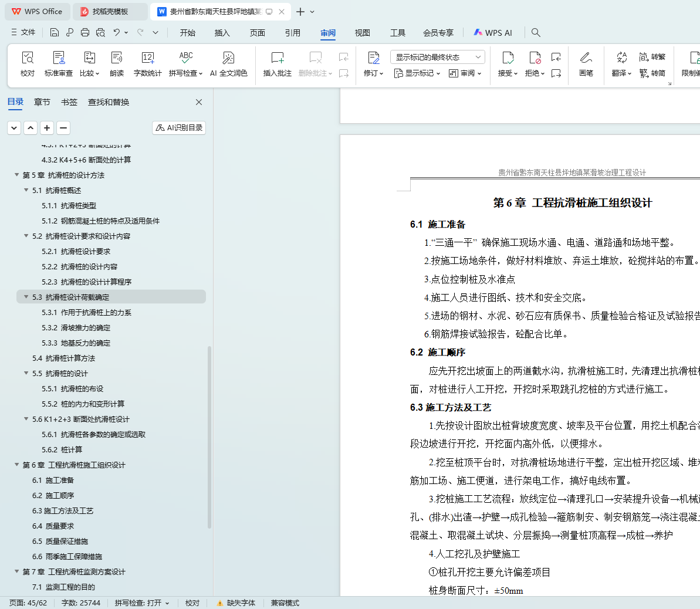Image resolution: width=700 pixels, height=609 pixels.
Task: Collapse 第 6 章 工程抗滑桩施工组织设计 node
Action: coord(16,465)
